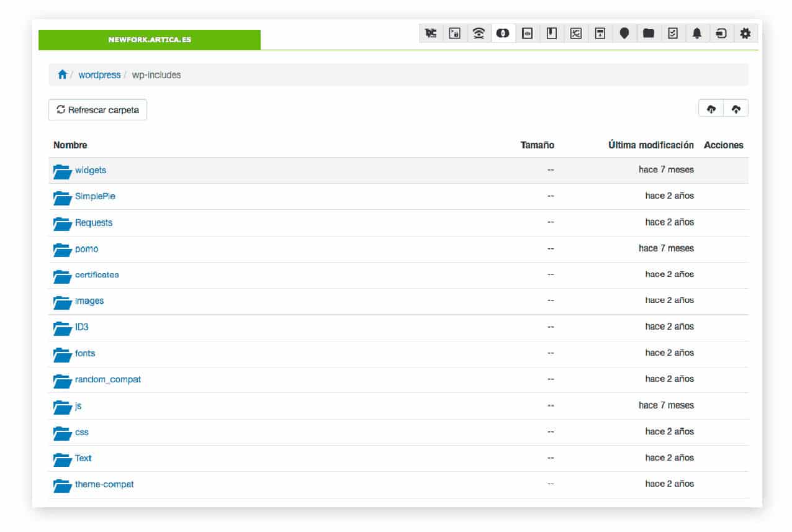Click the Nombre column header
The width and height of the screenshot is (792, 532).
click(70, 145)
